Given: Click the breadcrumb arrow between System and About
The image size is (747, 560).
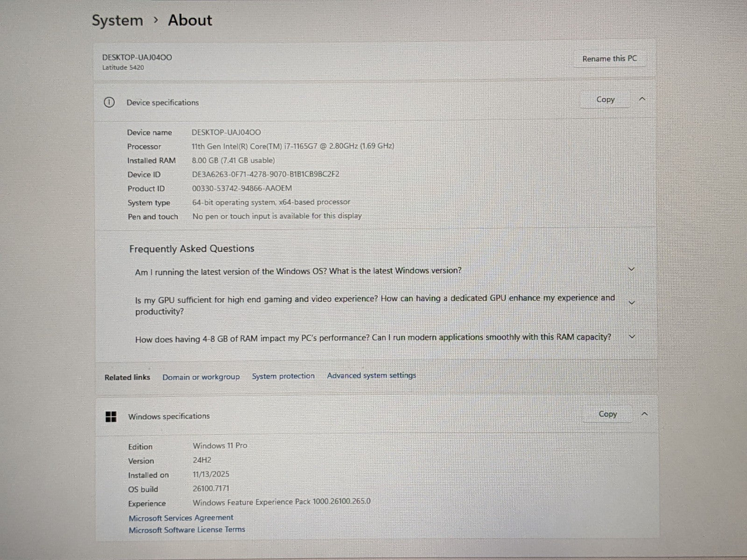Looking at the screenshot, I should (156, 20).
